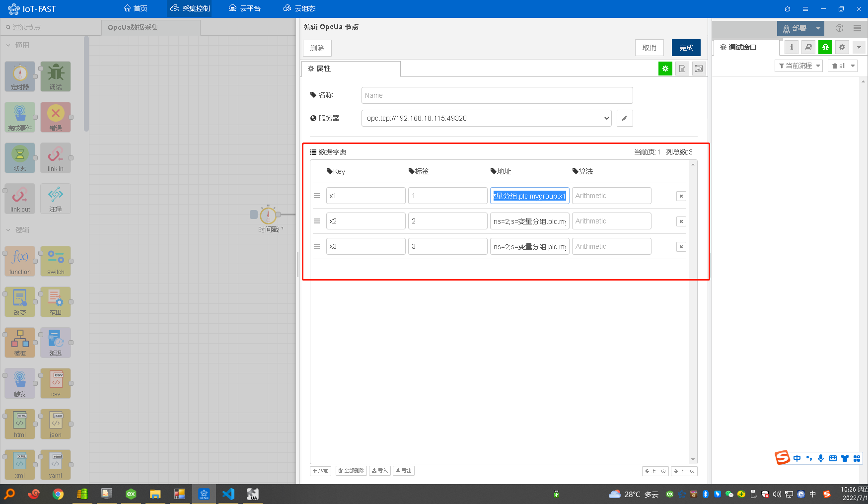Open node properties green gear icon
The image size is (868, 504).
pos(665,69)
